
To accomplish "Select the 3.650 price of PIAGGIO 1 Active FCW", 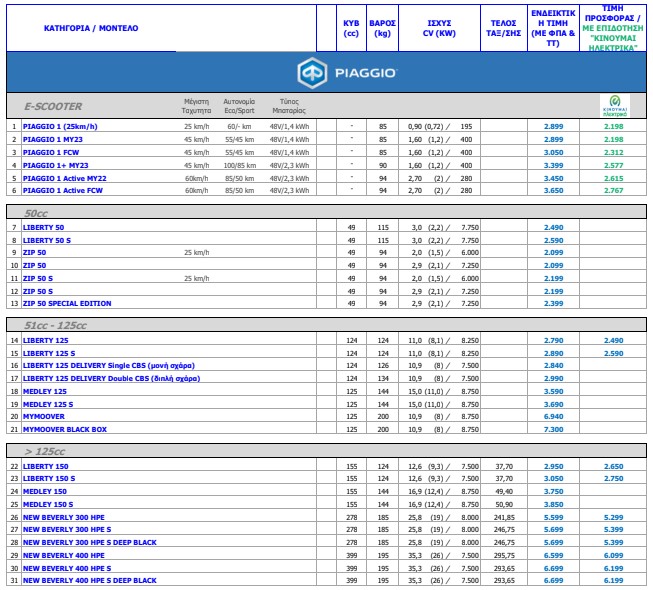I will pos(553,190).
